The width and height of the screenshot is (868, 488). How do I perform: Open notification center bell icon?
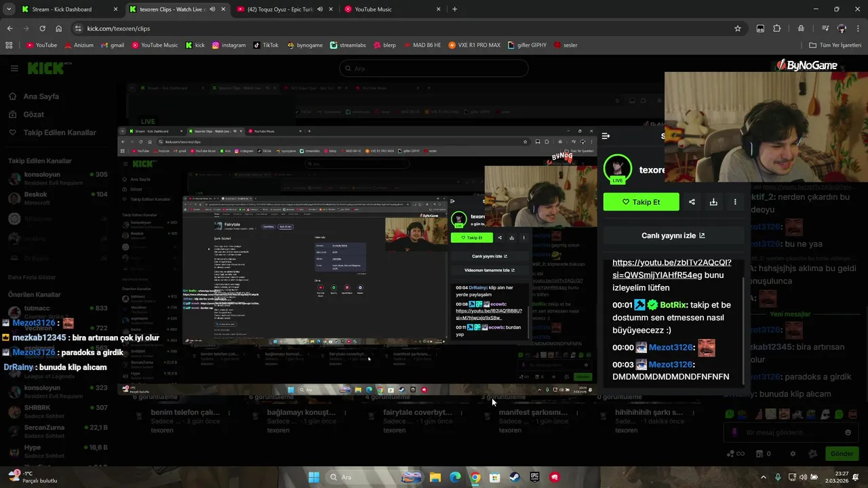click(x=856, y=477)
